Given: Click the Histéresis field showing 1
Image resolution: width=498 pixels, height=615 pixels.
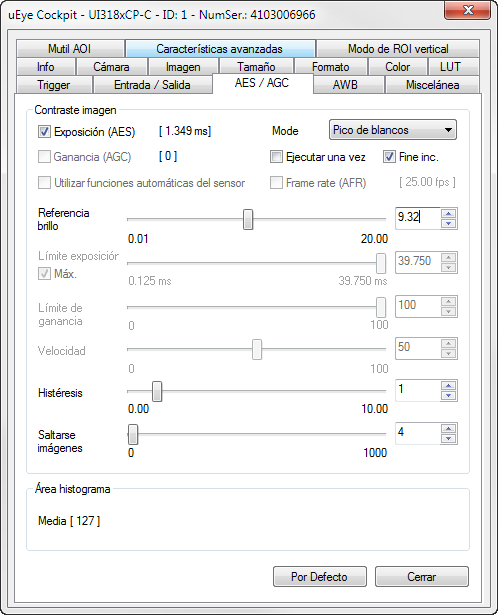Looking at the screenshot, I should [418, 390].
